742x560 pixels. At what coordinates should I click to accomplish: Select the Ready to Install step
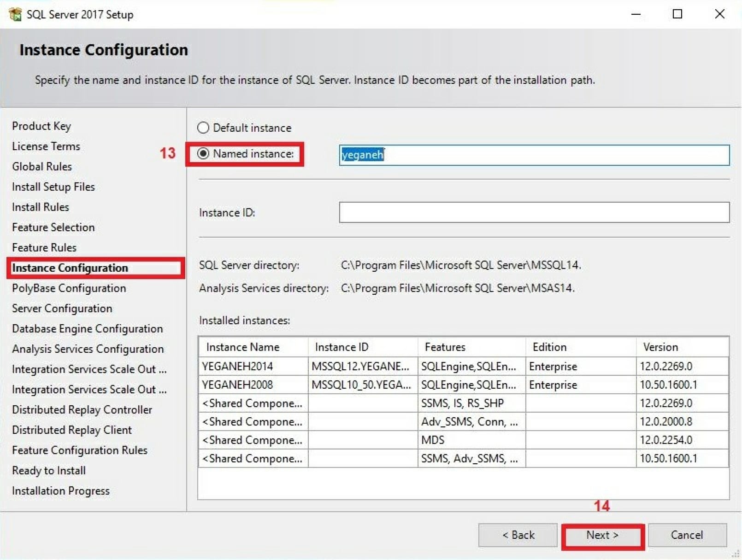pyautogui.click(x=49, y=470)
